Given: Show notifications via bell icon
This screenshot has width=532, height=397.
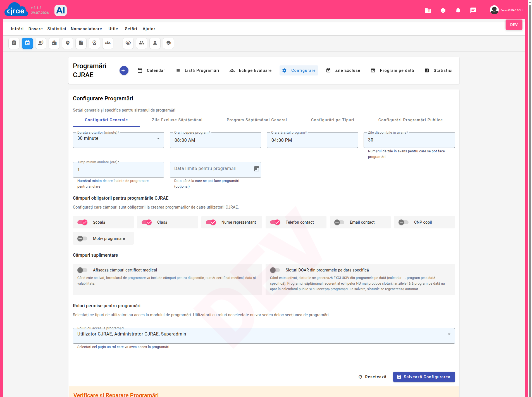Looking at the screenshot, I should click(x=458, y=10).
